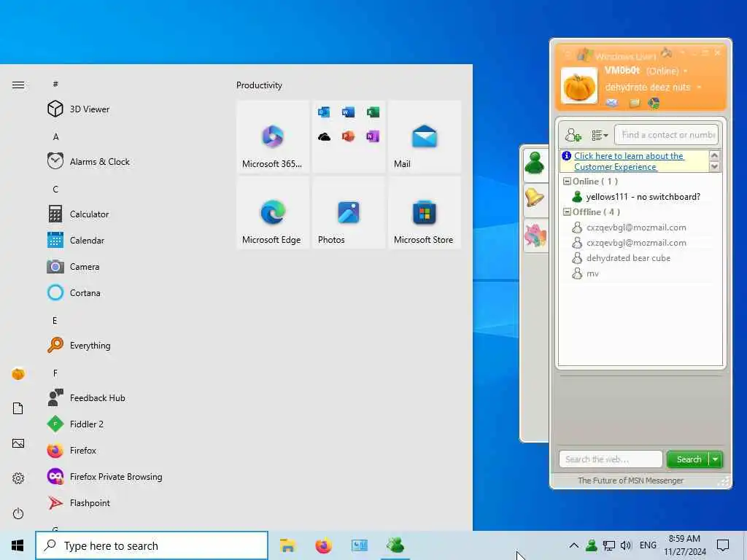This screenshot has width=747, height=560.
Task: Click The Future of MSN Messenger footer text
Action: (630, 481)
